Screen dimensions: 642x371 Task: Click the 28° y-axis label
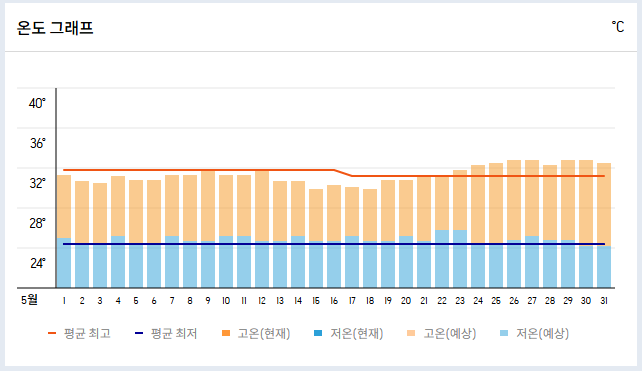click(37, 223)
